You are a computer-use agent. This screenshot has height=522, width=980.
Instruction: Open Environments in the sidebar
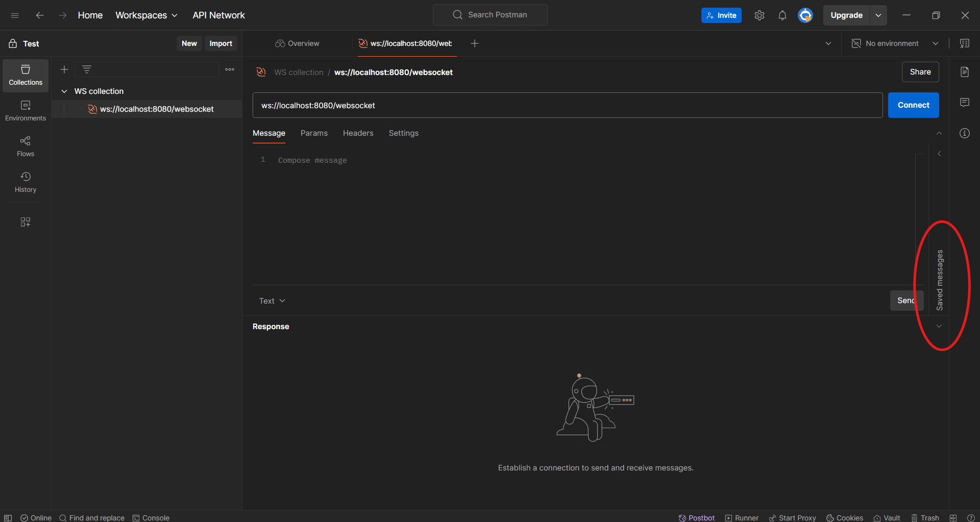tap(26, 111)
